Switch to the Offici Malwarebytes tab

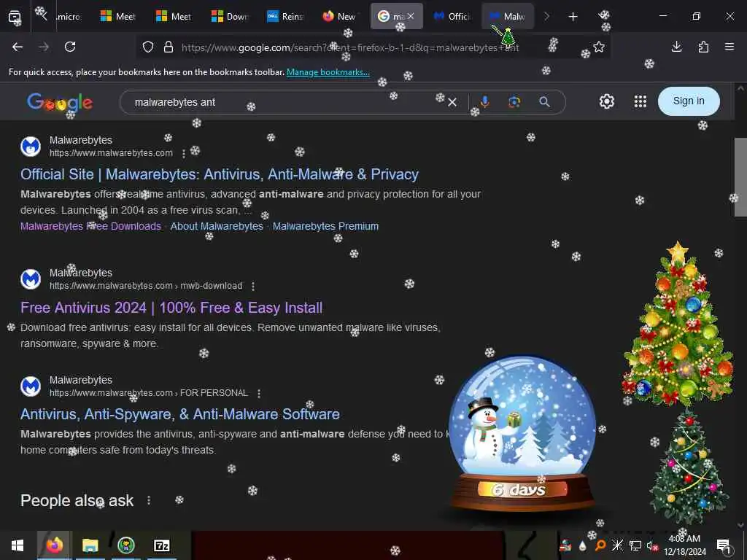click(x=452, y=16)
